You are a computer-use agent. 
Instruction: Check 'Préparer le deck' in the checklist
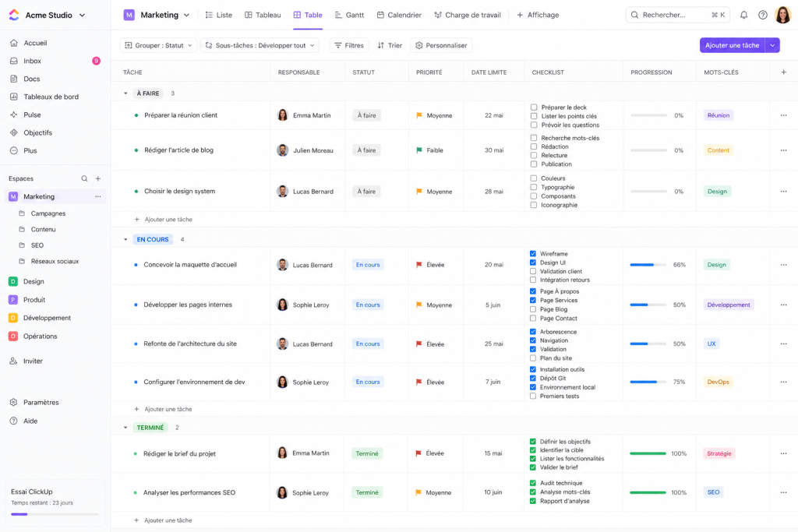click(532, 107)
